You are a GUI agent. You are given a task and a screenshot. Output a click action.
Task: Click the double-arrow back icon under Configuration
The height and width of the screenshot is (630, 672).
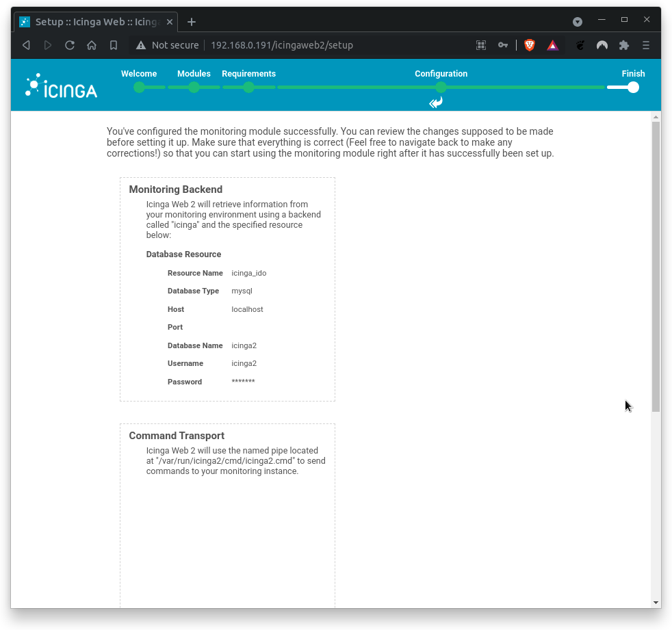pos(435,102)
